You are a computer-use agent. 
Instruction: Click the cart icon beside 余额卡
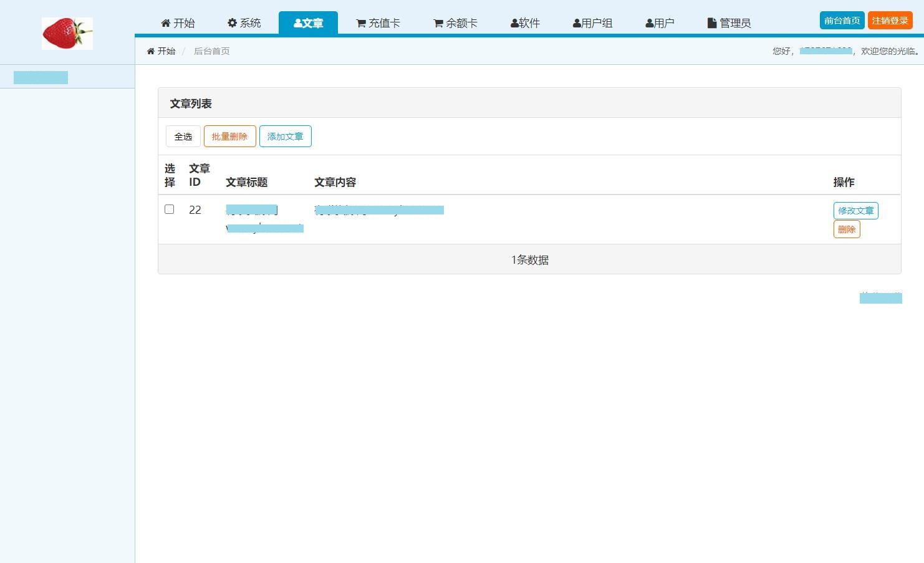coord(438,23)
